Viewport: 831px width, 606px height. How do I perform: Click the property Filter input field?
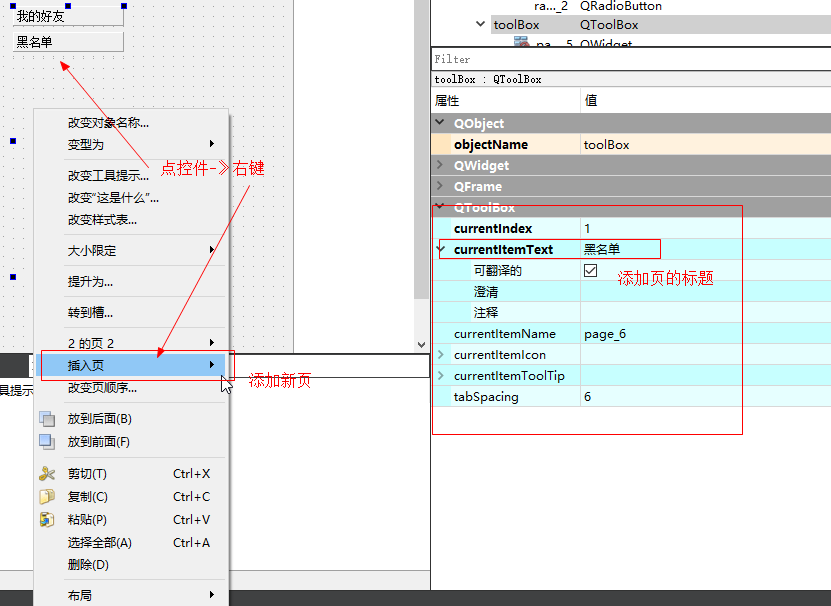click(631, 59)
